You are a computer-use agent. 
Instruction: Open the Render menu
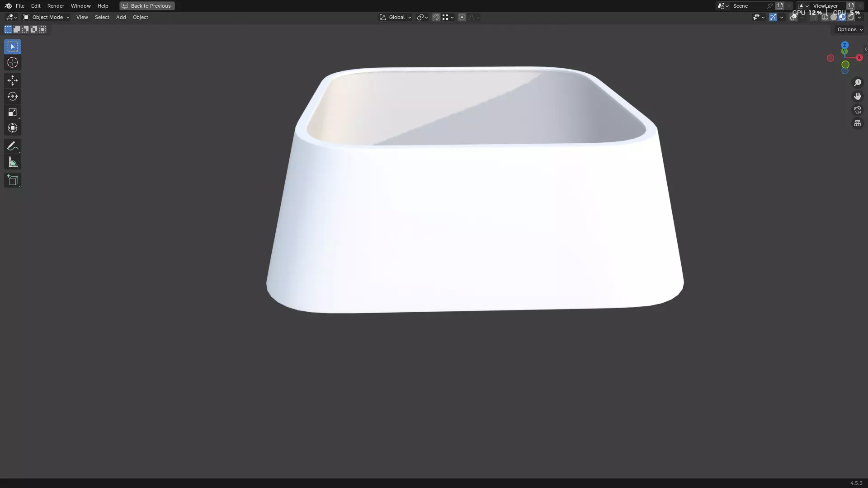coord(56,6)
